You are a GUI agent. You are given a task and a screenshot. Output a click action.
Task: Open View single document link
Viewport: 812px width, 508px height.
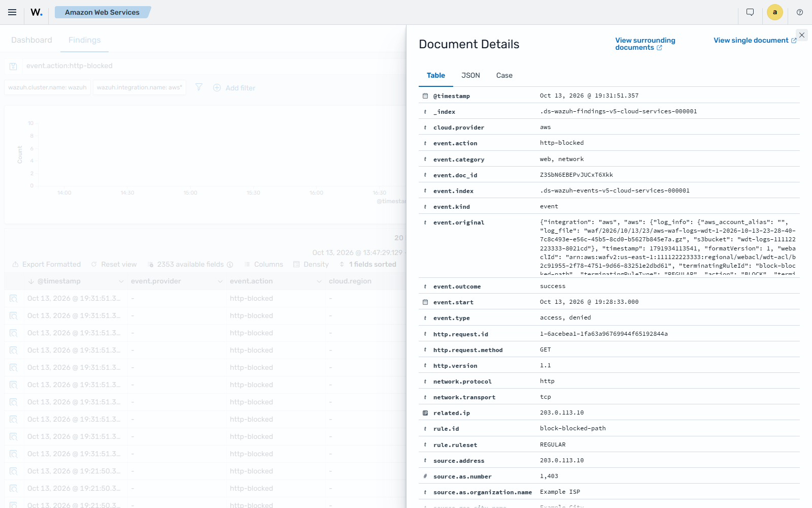[x=755, y=40]
